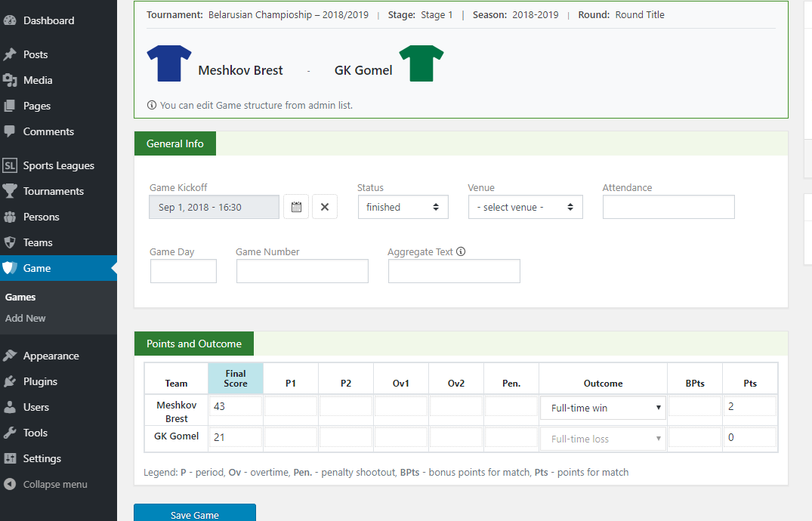This screenshot has height=521, width=812.
Task: Open Meshkov Brest Outcome dropdown
Action: (603, 408)
